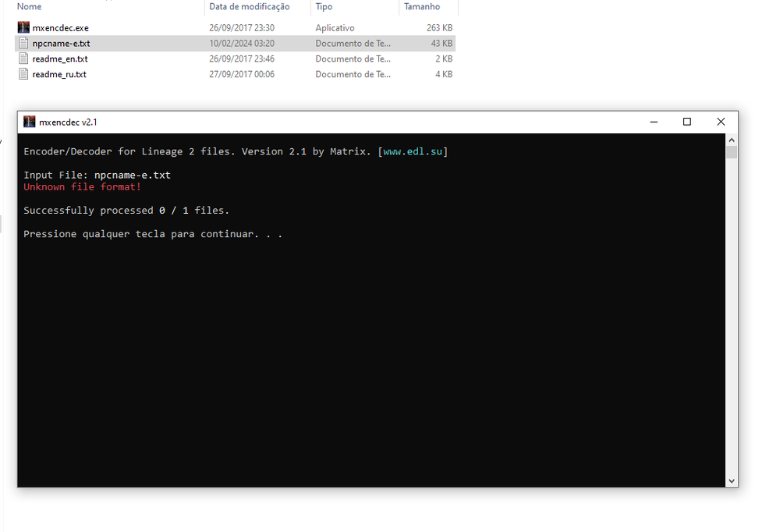Viewport: 780px width, 532px height.
Task: Select the npcname-e.txt file icon
Action: (x=23, y=44)
